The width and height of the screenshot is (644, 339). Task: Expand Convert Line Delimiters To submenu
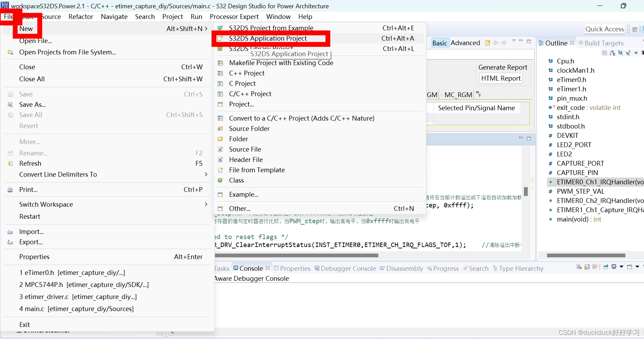206,174
